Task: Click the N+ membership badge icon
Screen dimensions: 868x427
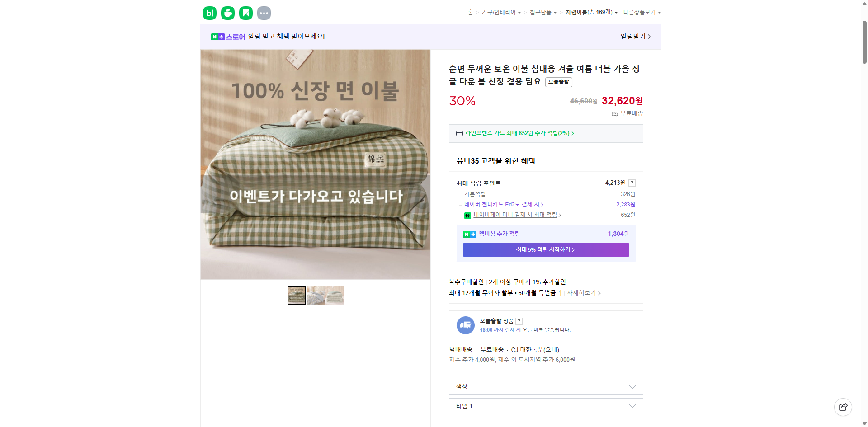Action: pos(469,234)
